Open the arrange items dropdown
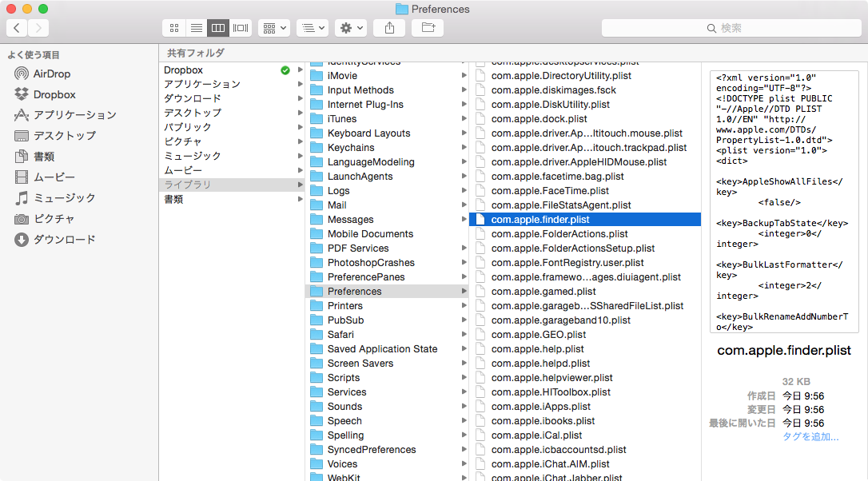Screen dimensions: 868x481 [274, 28]
